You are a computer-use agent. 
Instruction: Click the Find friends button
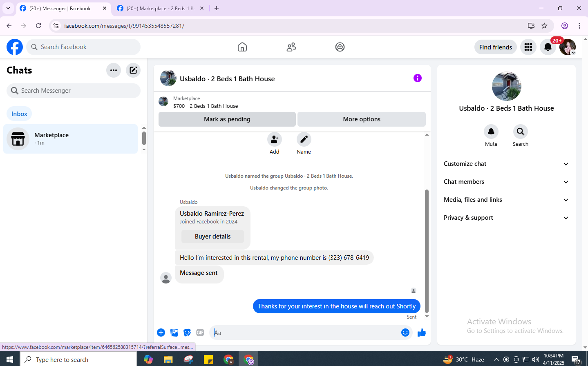(x=496, y=47)
